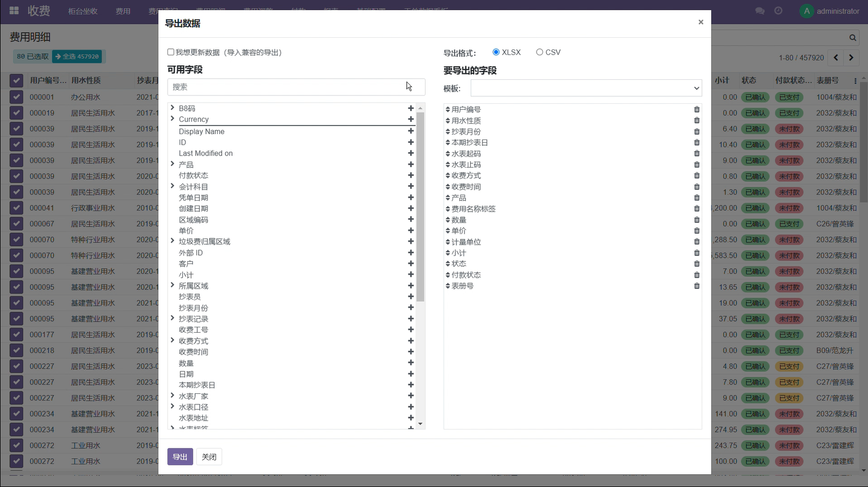Toggle the select-all checkbox in the table header
The height and width of the screenshot is (487, 868).
point(16,80)
